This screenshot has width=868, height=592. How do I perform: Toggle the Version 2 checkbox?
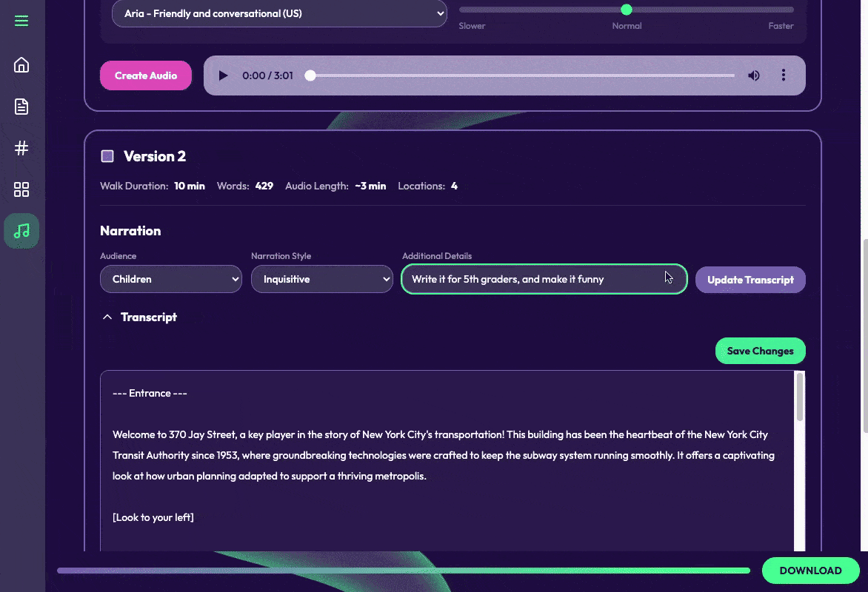(107, 155)
